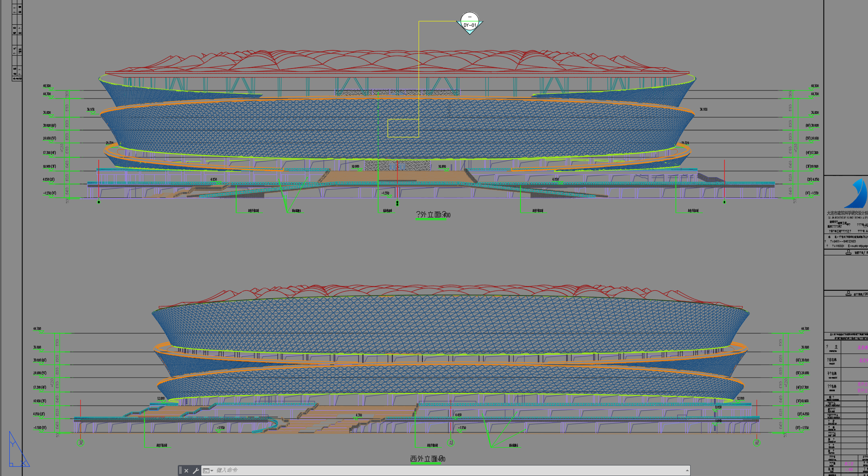This screenshot has width=868, height=476.
Task: Select the magenta text in title block
Action: coord(862,347)
